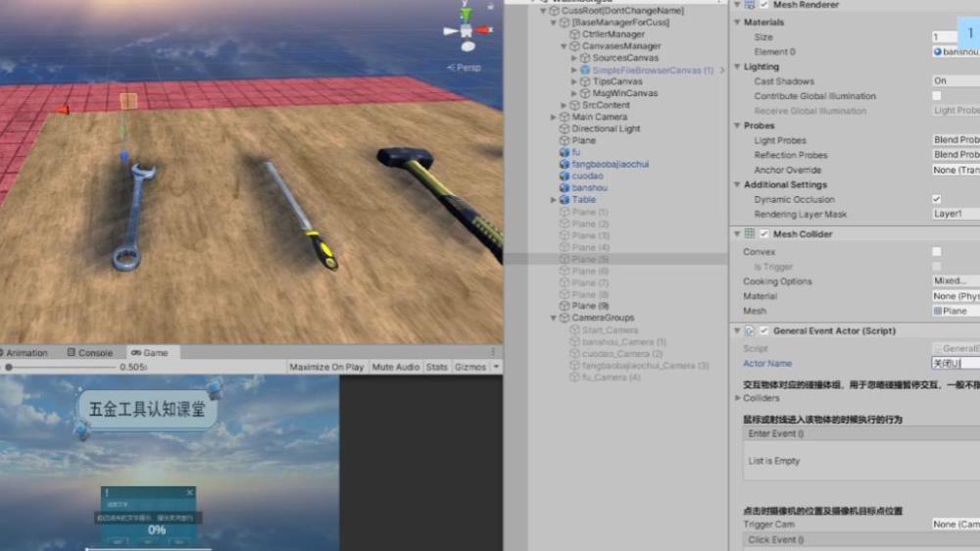Expand the Colliders foldout
Image resolution: width=980 pixels, height=551 pixels.
pyautogui.click(x=738, y=398)
